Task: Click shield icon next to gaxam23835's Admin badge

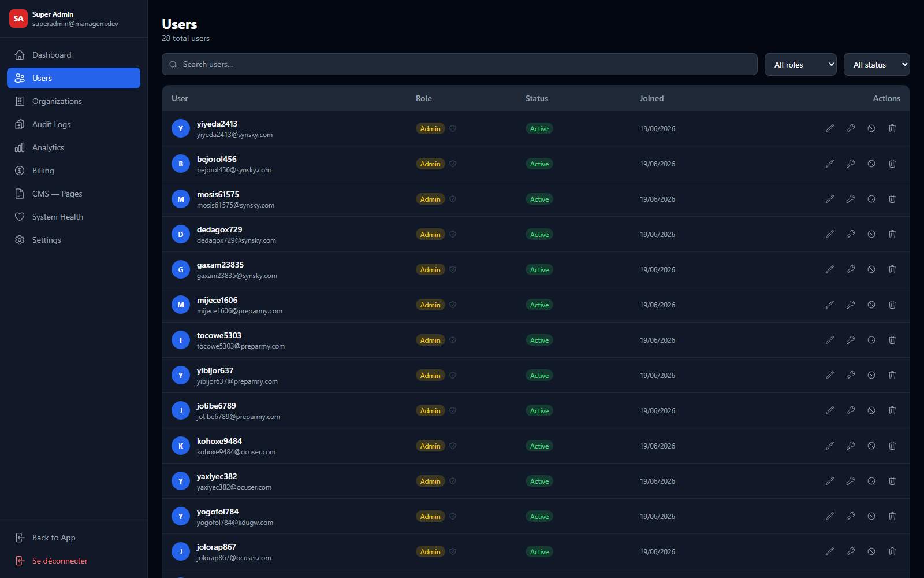Action: 453,269
